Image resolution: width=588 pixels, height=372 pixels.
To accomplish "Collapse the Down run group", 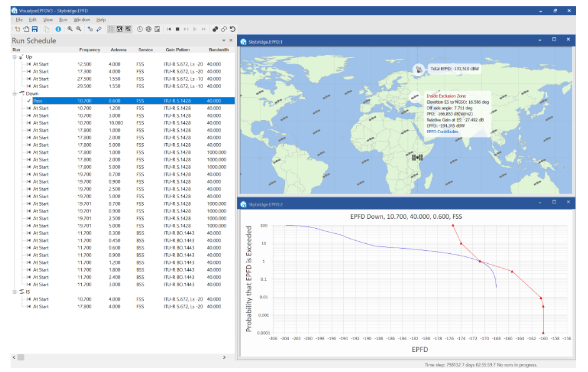I will pyautogui.click(x=14, y=94).
